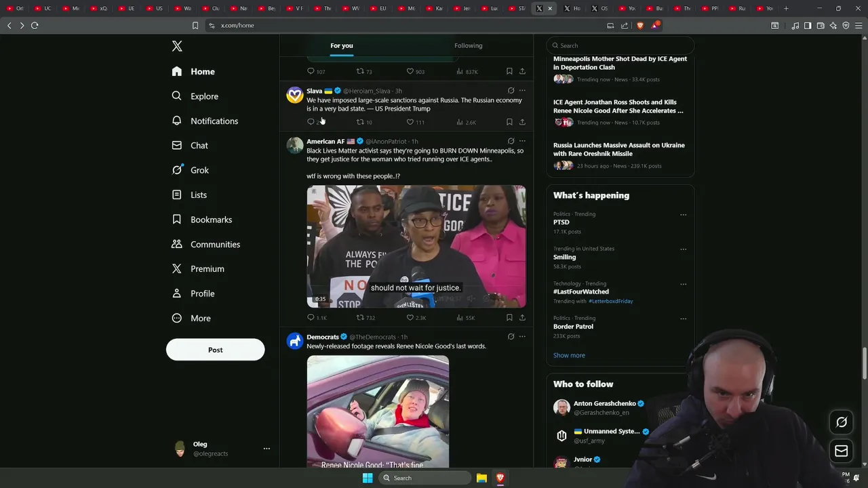This screenshot has height=488, width=868.
Task: Open Lists in the sidebar
Action: pos(190,195)
